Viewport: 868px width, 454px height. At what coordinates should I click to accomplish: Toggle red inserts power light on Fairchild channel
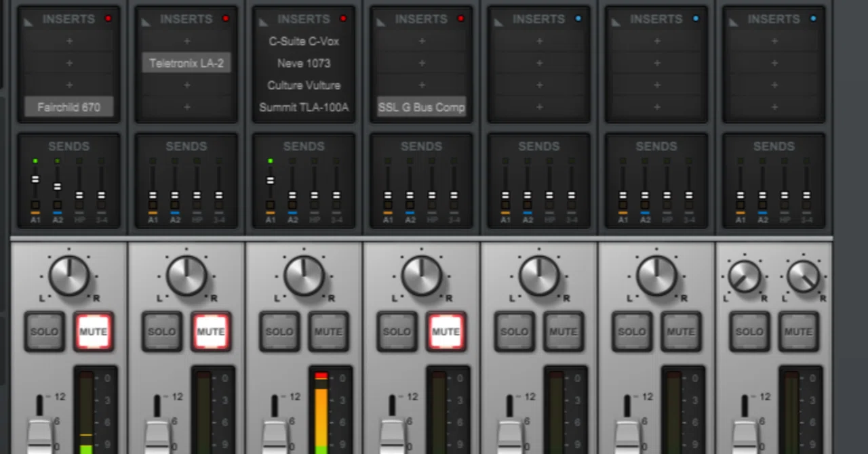coord(108,18)
